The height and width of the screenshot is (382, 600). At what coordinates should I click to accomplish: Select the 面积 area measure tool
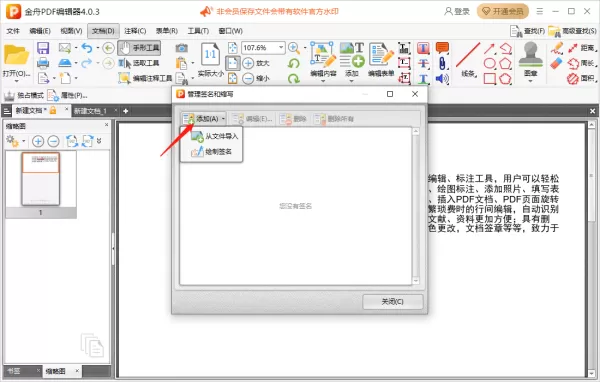[582, 78]
